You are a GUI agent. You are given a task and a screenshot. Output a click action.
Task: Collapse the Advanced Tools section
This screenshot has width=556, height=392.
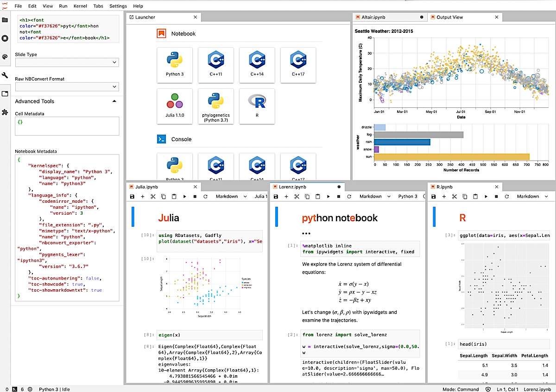(114, 101)
